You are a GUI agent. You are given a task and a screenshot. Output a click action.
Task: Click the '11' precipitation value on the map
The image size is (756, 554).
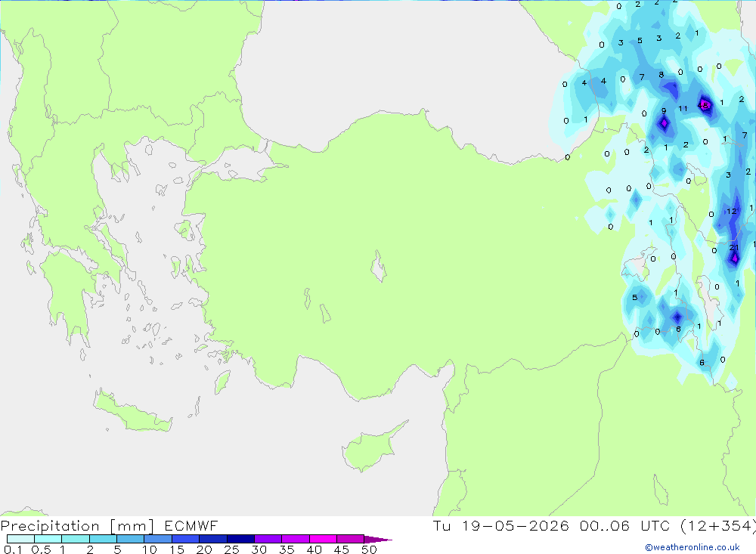coord(683,109)
